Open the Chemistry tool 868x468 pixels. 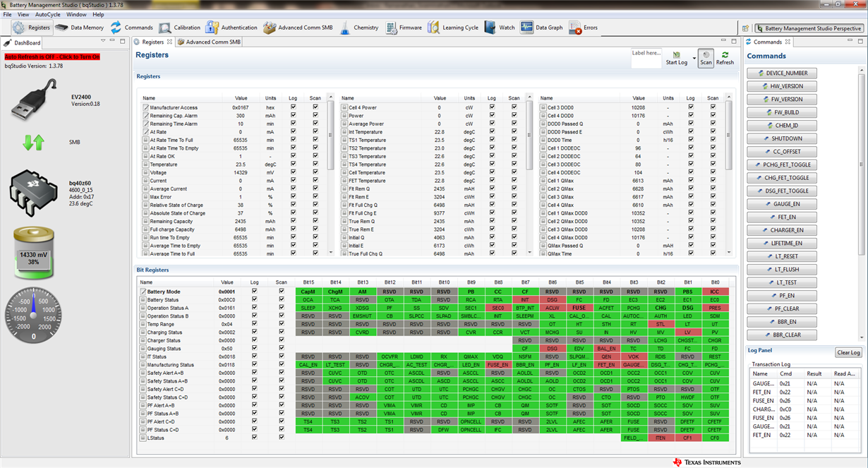(x=358, y=28)
